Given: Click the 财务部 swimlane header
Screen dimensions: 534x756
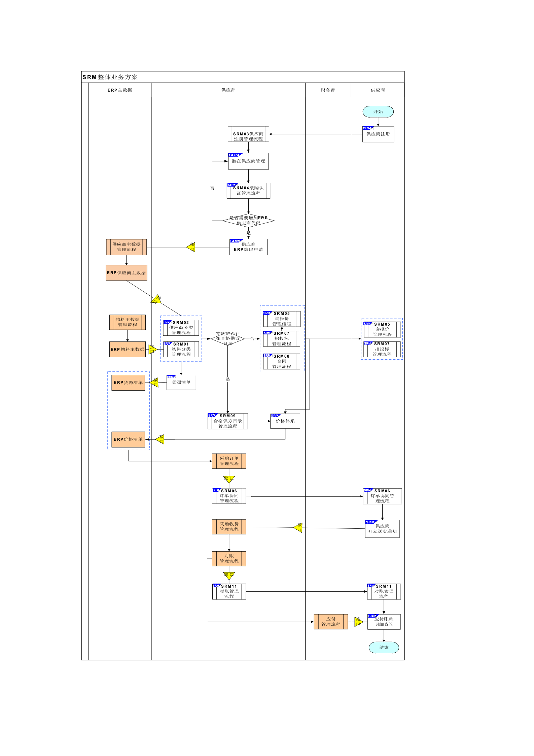Looking at the screenshot, I should coord(328,90).
